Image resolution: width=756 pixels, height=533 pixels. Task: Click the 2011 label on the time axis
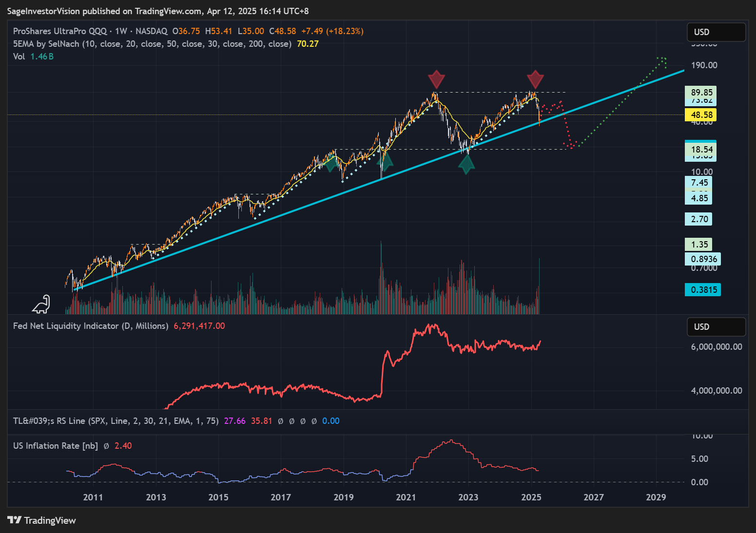click(93, 497)
